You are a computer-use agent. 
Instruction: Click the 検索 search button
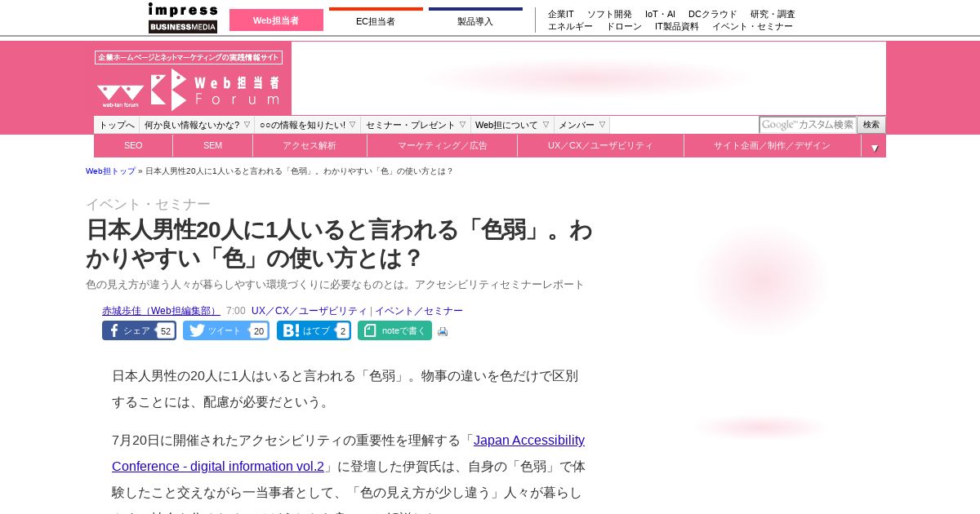pyautogui.click(x=871, y=125)
